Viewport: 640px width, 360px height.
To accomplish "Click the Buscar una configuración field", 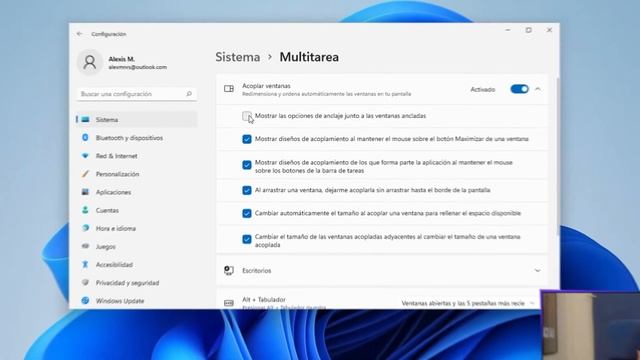I will click(137, 94).
